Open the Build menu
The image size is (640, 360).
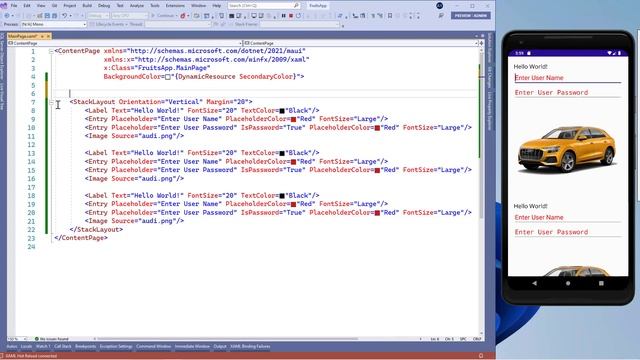coord(87,6)
